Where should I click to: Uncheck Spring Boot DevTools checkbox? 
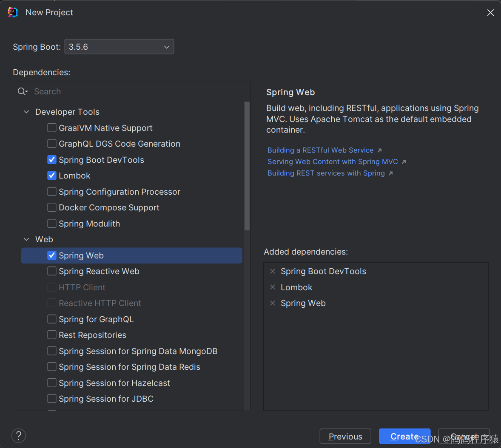[52, 160]
